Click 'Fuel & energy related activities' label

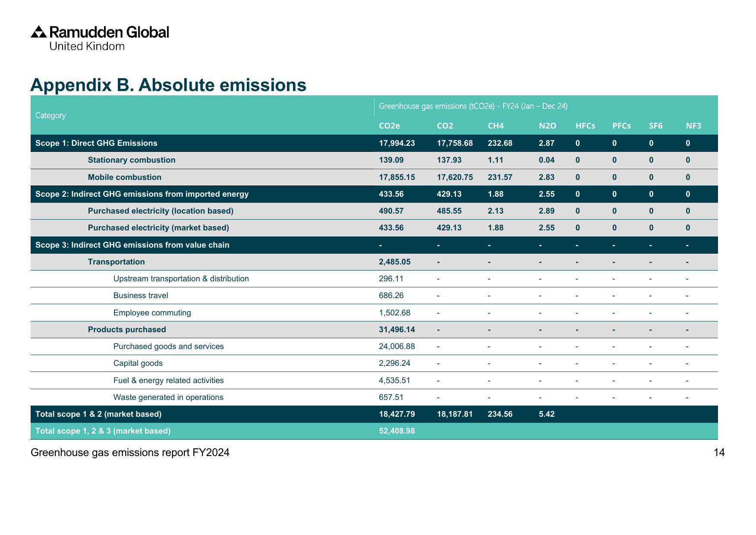[169, 381]
